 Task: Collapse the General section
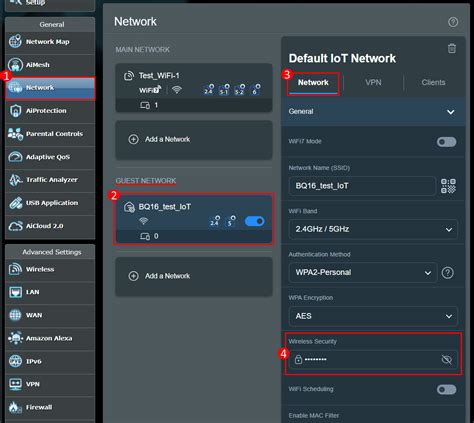point(373,112)
